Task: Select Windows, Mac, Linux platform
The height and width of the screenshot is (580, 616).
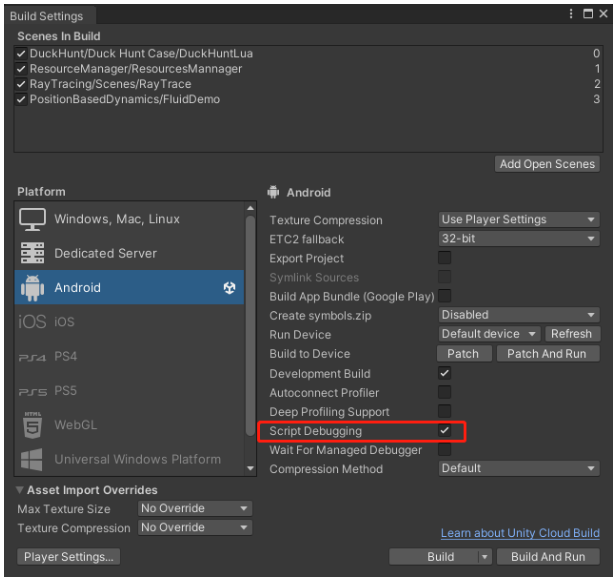Action: point(129,219)
